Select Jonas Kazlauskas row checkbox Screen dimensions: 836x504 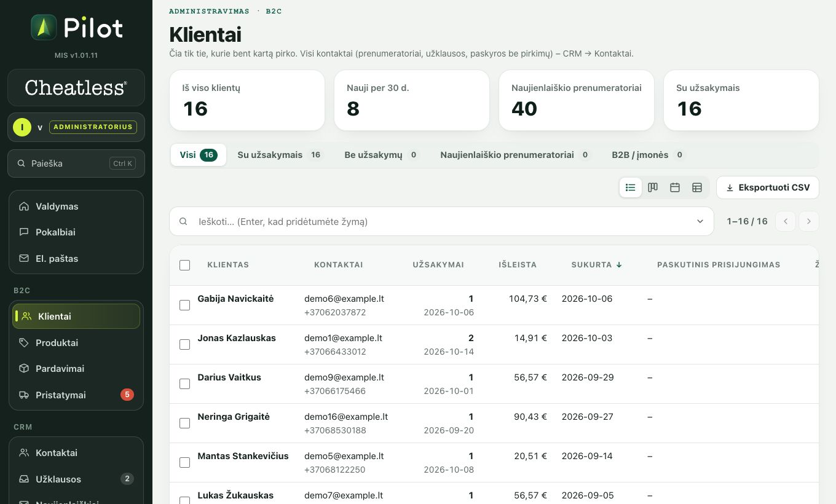[184, 344]
